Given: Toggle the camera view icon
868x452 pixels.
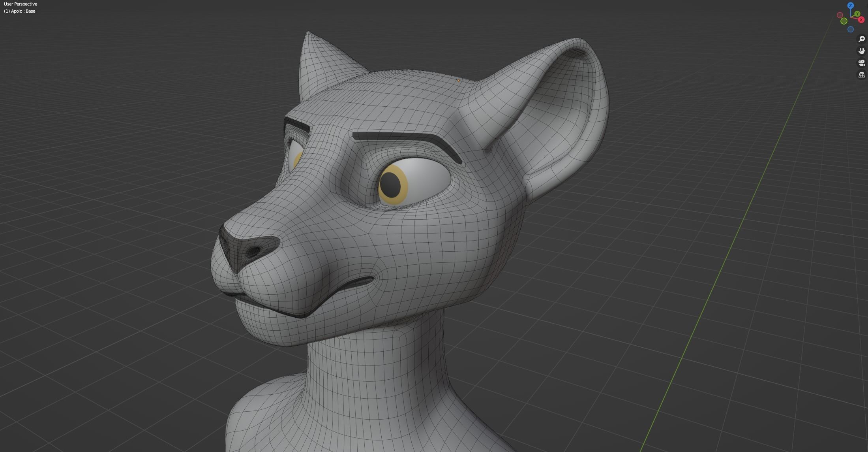Looking at the screenshot, I should pyautogui.click(x=862, y=63).
